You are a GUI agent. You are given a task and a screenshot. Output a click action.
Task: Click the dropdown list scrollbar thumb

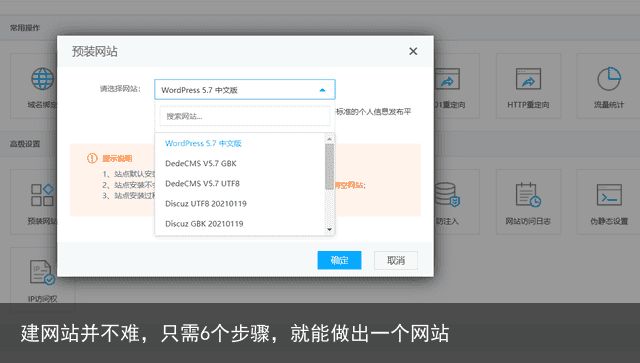(329, 167)
